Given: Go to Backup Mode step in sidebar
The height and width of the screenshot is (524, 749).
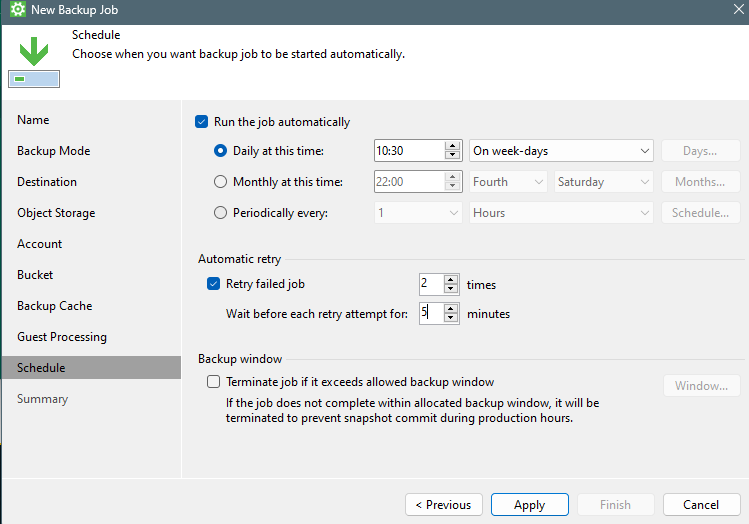Looking at the screenshot, I should [53, 151].
